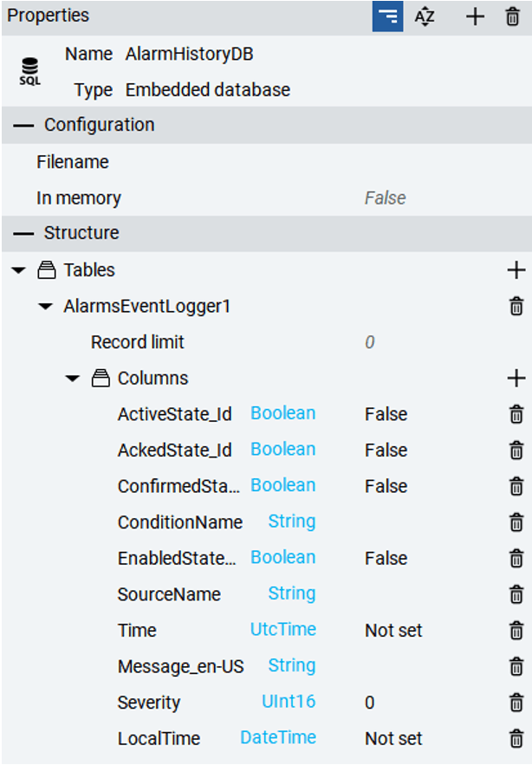Toggle AckedState_Id False value
This screenshot has height=765, width=532.
tap(386, 451)
